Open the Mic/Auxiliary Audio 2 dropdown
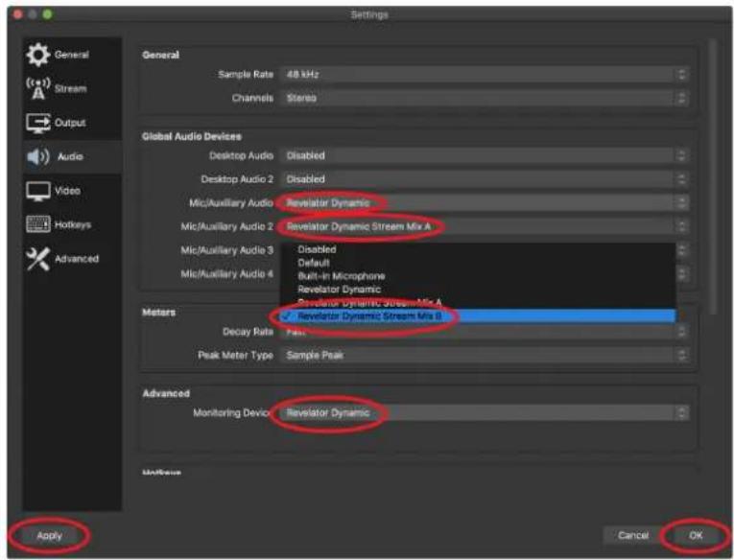The image size is (734, 560). pyautogui.click(x=485, y=226)
